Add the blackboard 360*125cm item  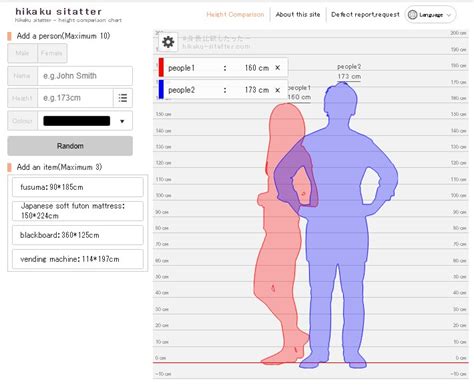coord(78,235)
